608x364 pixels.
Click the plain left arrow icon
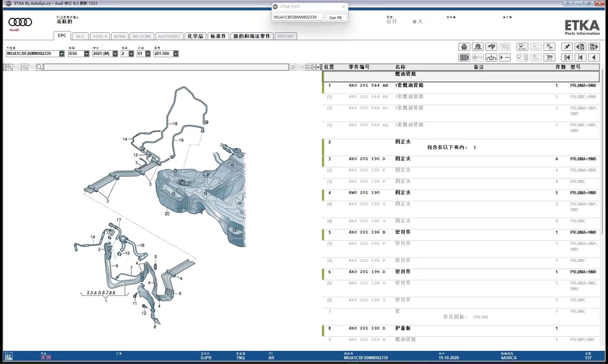594,58
